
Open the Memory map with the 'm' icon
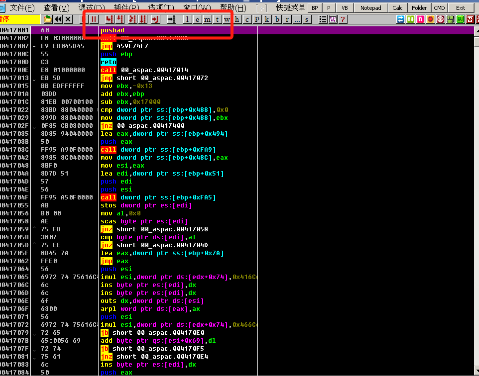(207, 19)
